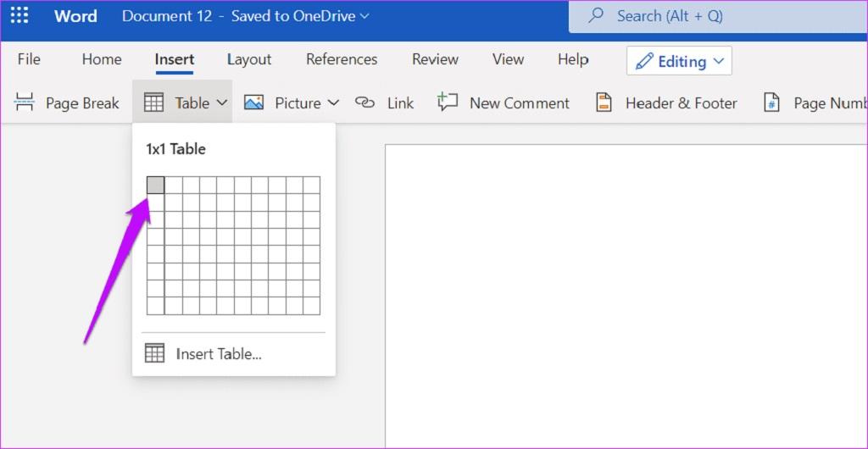Click the New Comment icon
Image resolution: width=868 pixels, height=449 pixels.
[x=448, y=103]
